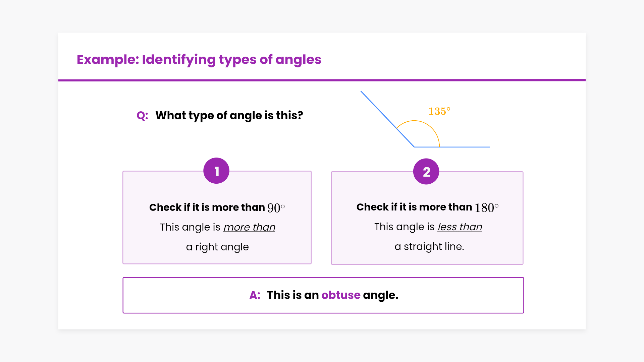Click the purple "A:" answer label
This screenshot has width=644, height=362.
click(x=255, y=295)
